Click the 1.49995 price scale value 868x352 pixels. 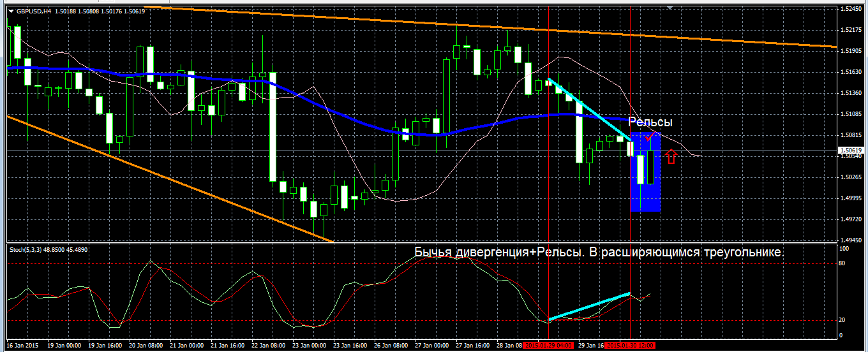853,198
